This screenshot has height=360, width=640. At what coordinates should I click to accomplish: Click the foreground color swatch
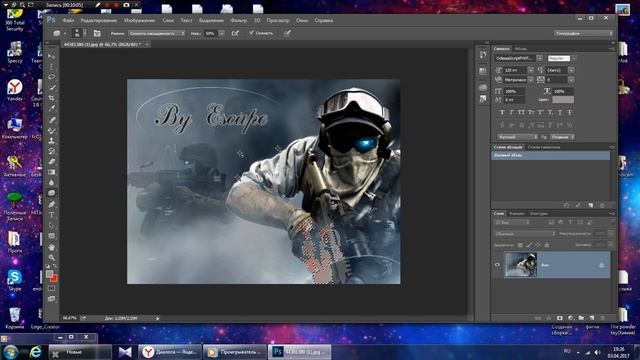click(49, 274)
